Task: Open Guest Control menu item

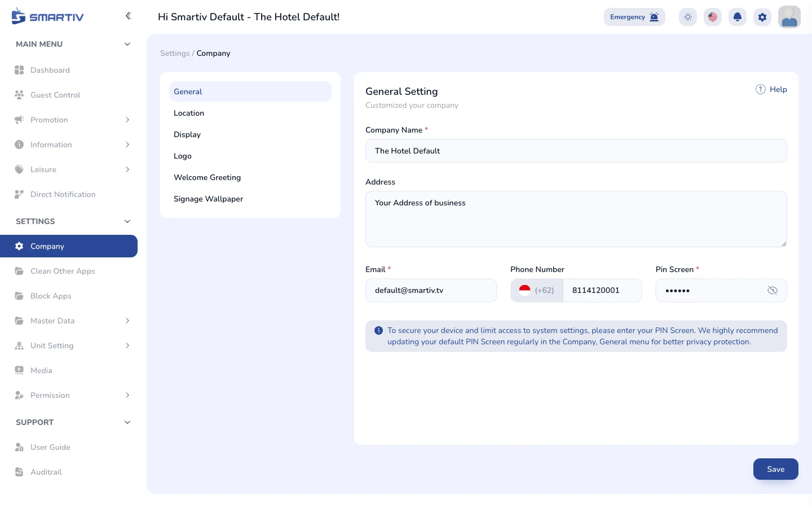Action: [x=69, y=95]
